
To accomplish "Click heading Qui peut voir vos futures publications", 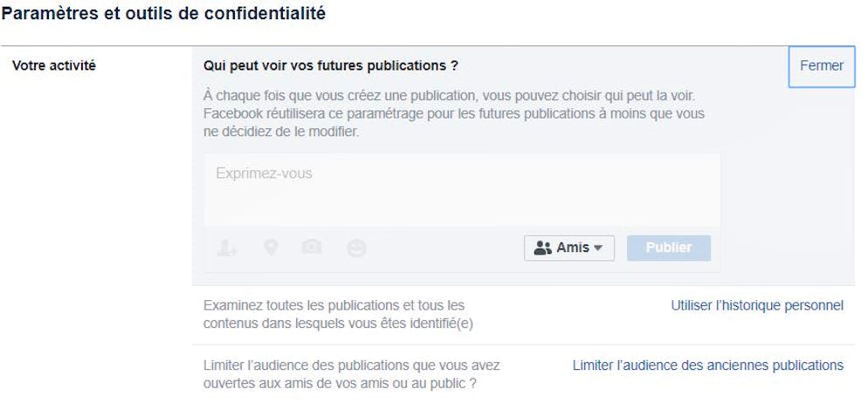I will pos(330,65).
